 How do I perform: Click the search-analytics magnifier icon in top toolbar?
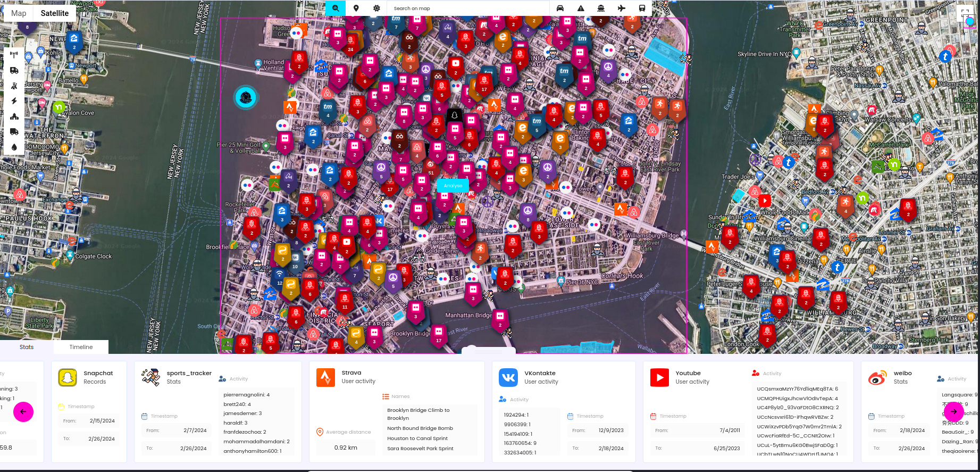click(x=336, y=8)
